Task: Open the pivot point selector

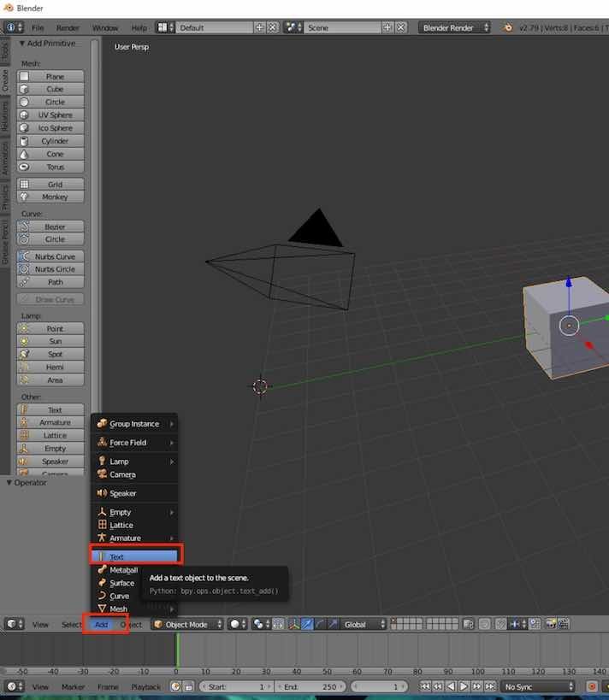Action: pos(261,624)
